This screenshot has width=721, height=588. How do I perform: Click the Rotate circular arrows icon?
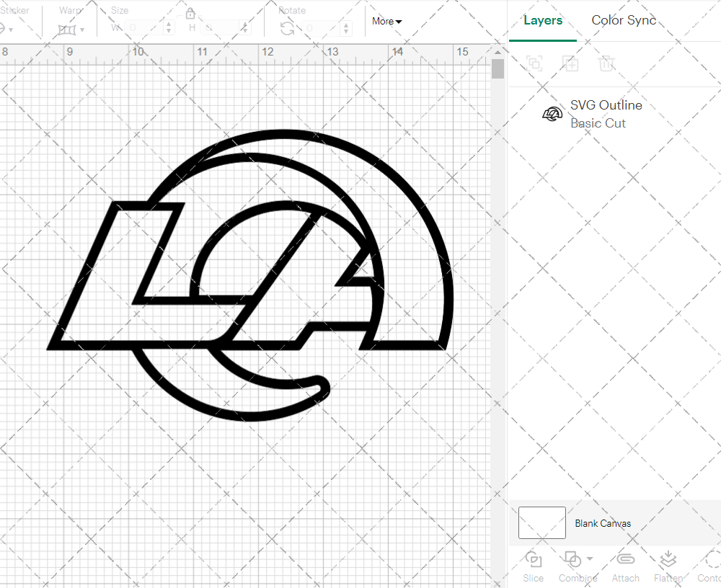pos(288,29)
